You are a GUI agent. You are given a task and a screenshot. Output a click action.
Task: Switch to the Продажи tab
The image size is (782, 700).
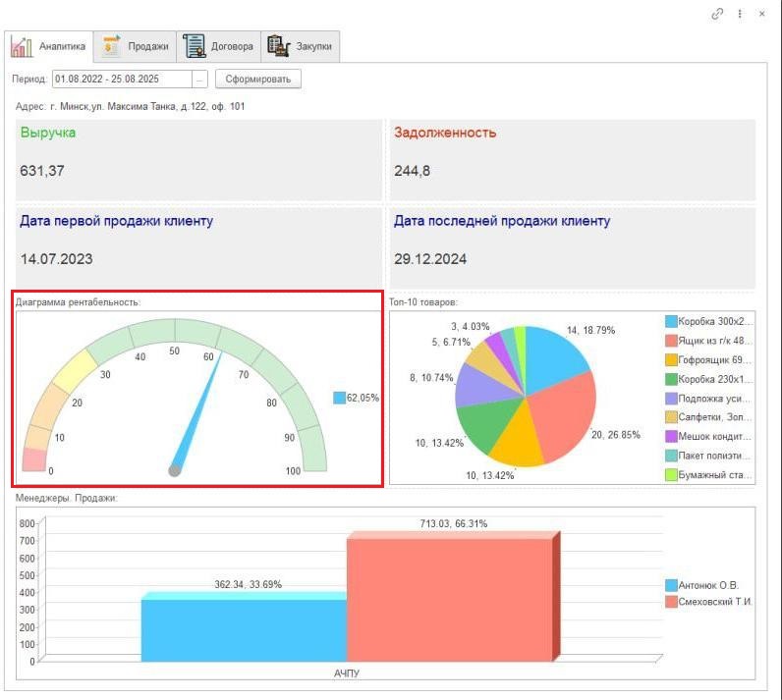tap(147, 46)
